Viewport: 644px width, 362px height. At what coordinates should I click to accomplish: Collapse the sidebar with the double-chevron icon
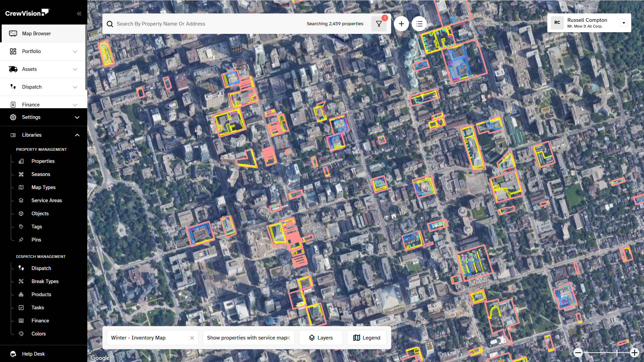click(79, 14)
